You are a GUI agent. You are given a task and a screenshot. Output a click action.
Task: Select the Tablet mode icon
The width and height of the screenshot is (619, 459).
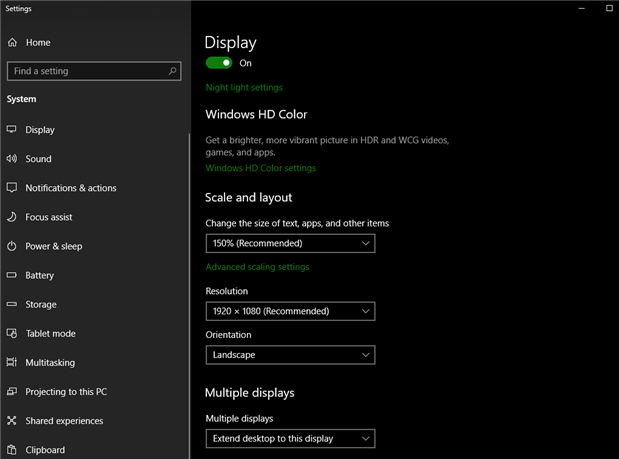(12, 333)
